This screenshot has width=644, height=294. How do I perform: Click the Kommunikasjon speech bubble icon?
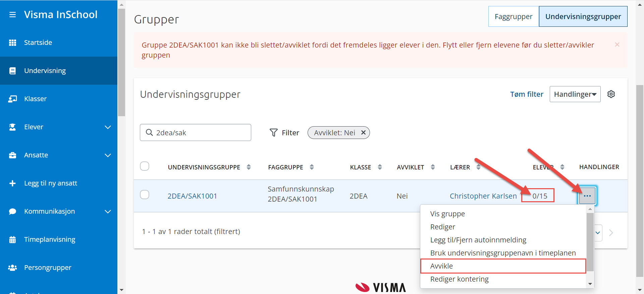[12, 211]
